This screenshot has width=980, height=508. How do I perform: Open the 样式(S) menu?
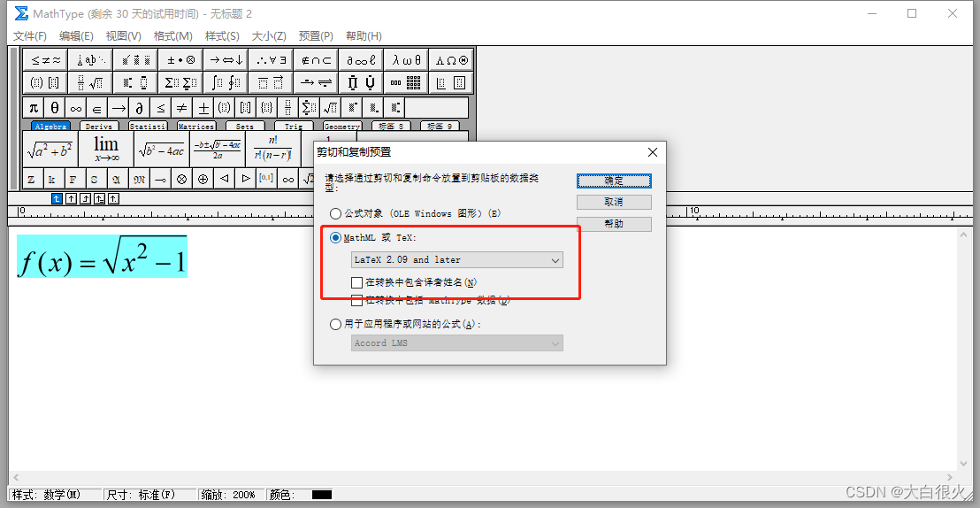(222, 35)
